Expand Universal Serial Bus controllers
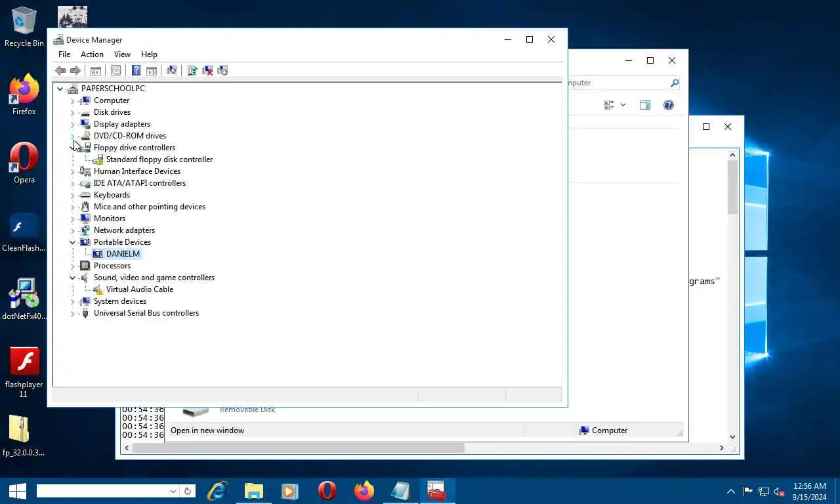 click(73, 313)
